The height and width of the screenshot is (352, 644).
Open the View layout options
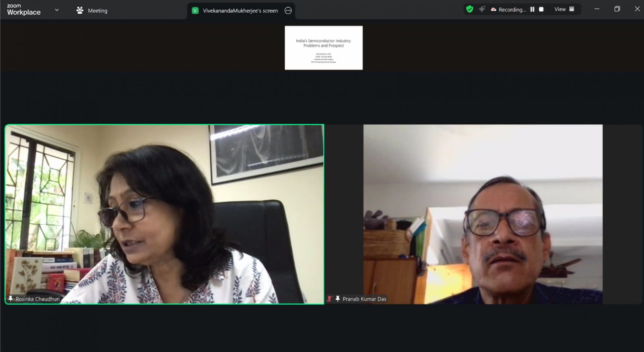click(564, 9)
